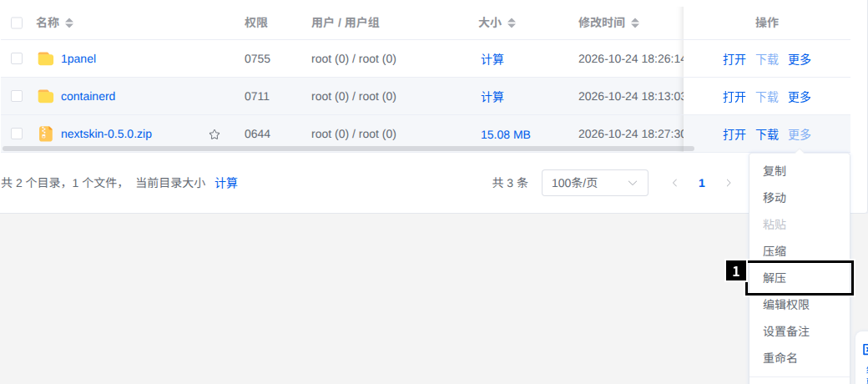Open 更多 menu for the containerd row

point(800,97)
